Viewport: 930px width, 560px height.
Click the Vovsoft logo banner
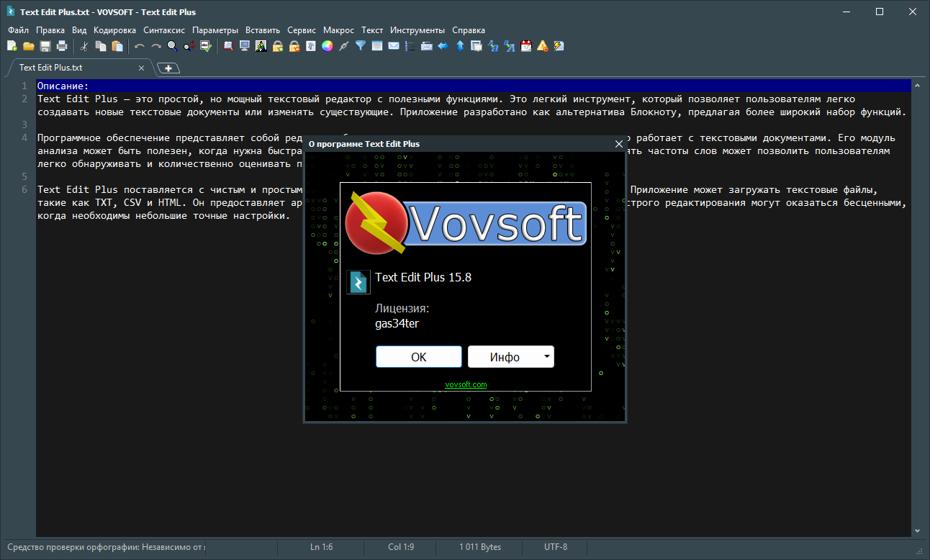pyautogui.click(x=466, y=223)
